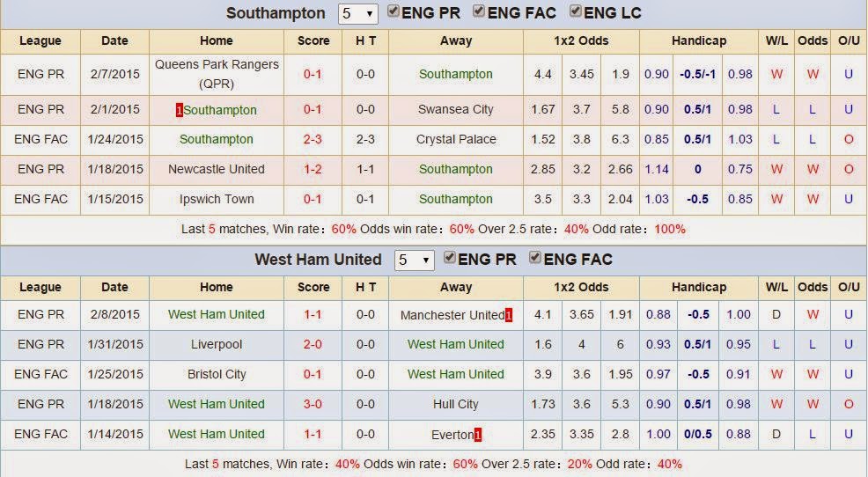Click red card icon next to Everton
This screenshot has width=868, height=477.
click(x=478, y=435)
